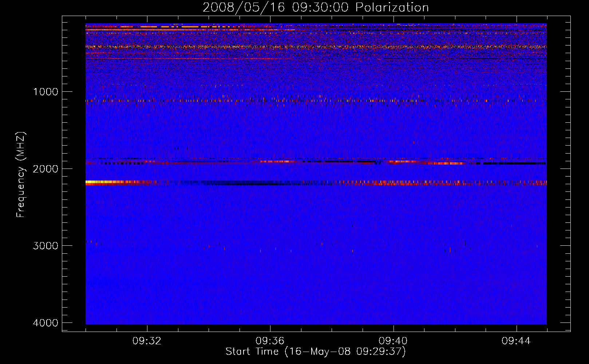
Task: Click the 1000 frequency tick label
Action: (x=46, y=91)
